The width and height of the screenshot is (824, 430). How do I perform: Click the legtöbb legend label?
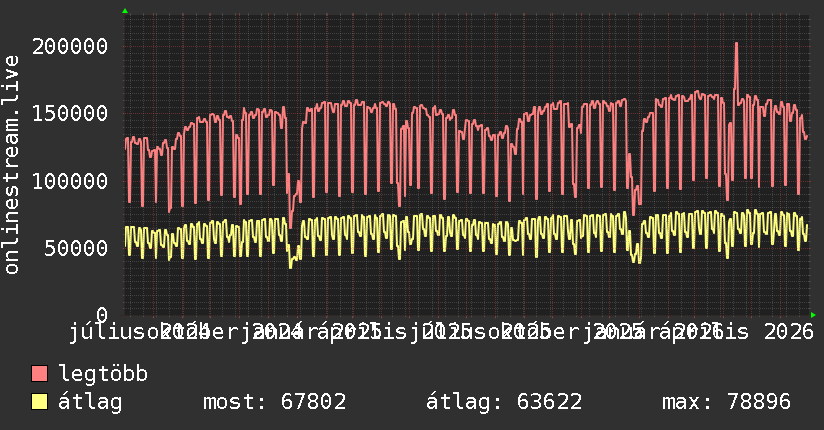click(x=103, y=374)
